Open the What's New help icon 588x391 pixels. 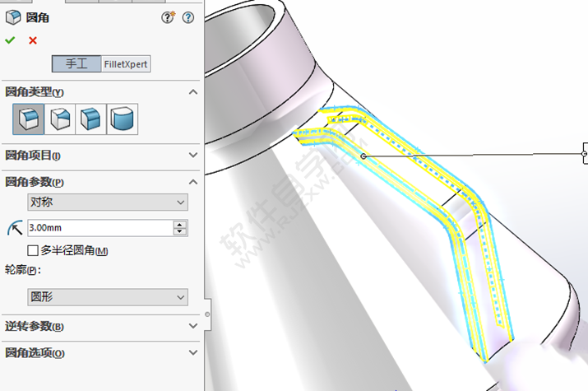tap(168, 17)
